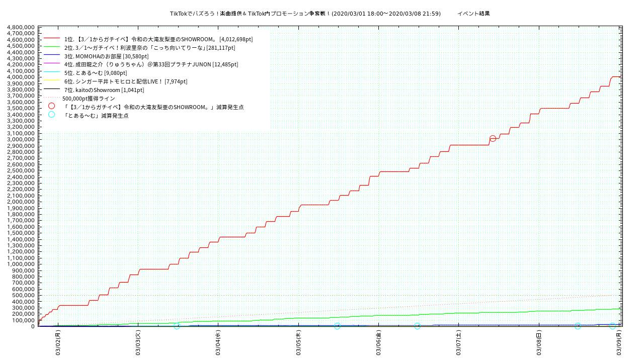Click the blue line swatch for MOMOHA
This screenshot has height=362, width=644.
click(x=52, y=55)
